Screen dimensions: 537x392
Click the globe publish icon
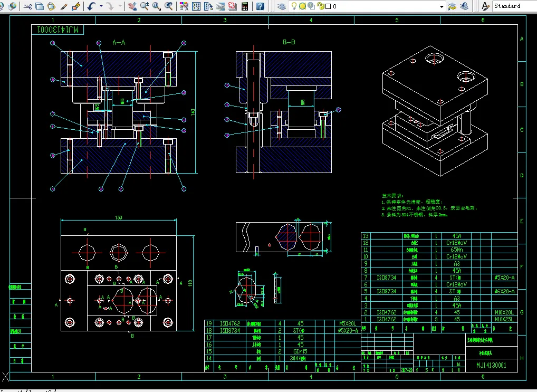point(12,6)
